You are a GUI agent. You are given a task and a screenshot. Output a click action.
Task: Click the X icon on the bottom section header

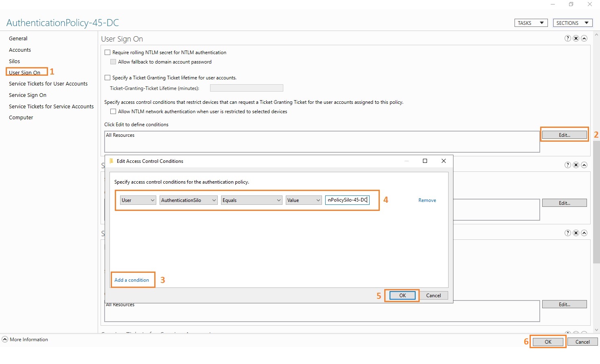tap(576, 232)
